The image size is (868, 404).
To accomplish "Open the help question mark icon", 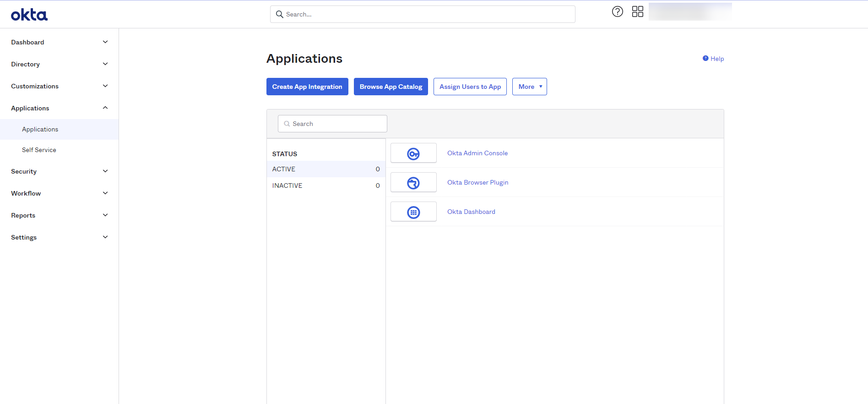I will coord(617,12).
